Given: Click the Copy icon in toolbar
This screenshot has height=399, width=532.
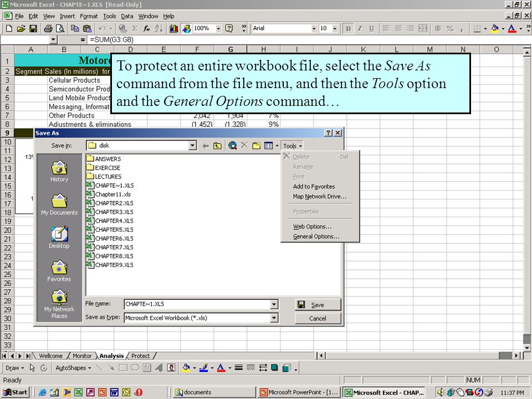Looking at the screenshot, I should pos(75,28).
